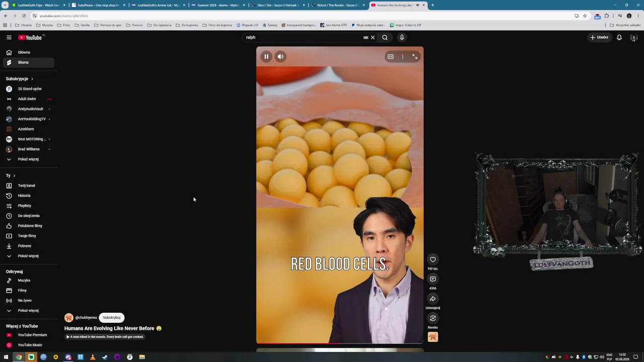Like the Short with the heart button
This screenshot has width=644, height=362.
point(433,259)
